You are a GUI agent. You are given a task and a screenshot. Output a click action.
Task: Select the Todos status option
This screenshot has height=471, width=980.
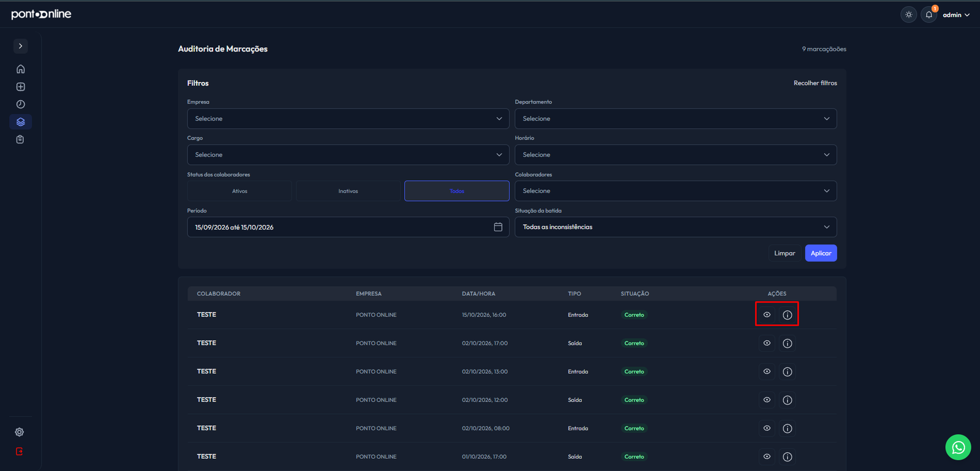click(x=457, y=191)
